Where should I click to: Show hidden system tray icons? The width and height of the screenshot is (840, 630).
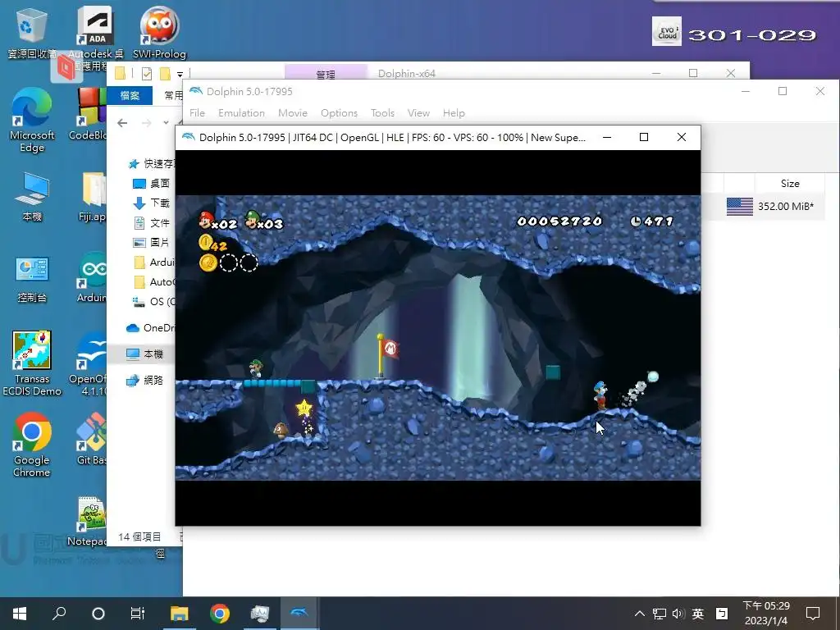point(640,614)
